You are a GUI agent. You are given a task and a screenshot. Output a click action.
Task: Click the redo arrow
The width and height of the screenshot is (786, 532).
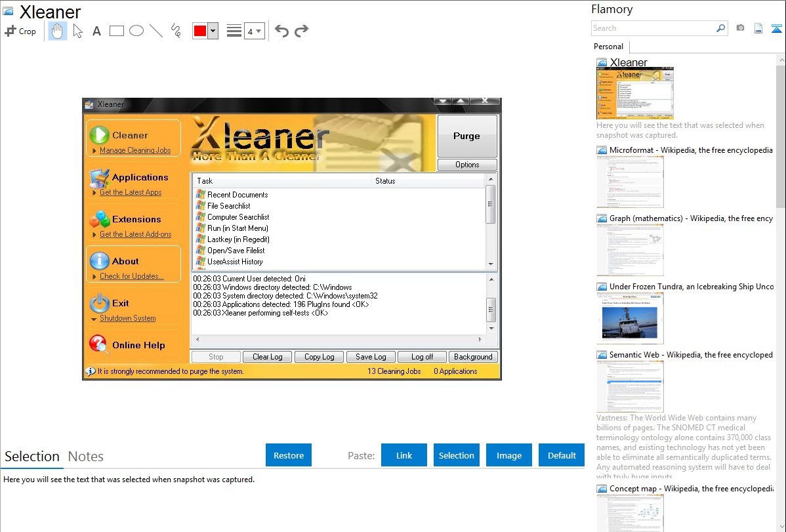point(301,31)
